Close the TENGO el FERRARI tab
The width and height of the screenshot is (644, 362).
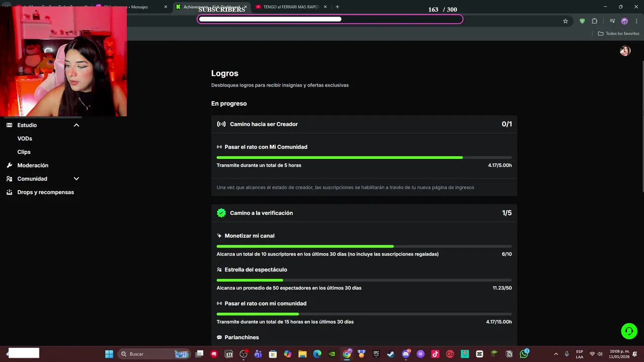326,7
